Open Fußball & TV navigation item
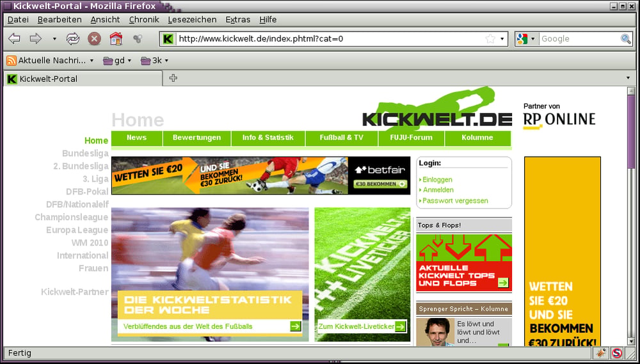640x364 pixels. click(x=342, y=138)
